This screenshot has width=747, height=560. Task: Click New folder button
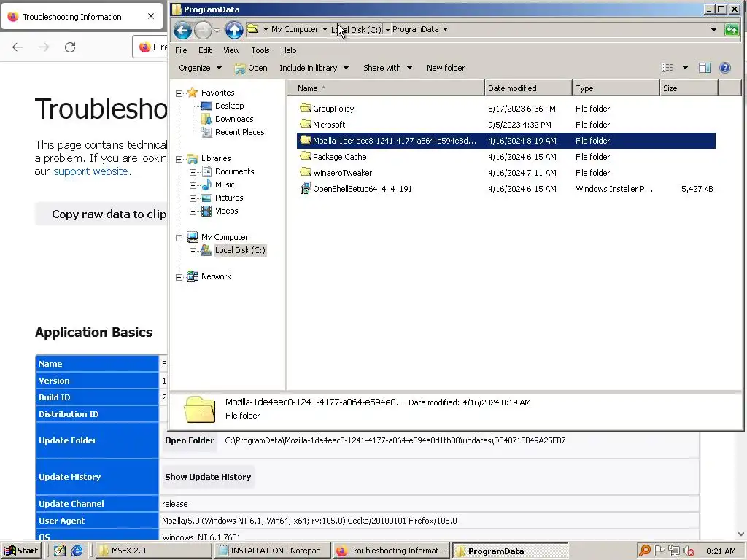point(446,68)
